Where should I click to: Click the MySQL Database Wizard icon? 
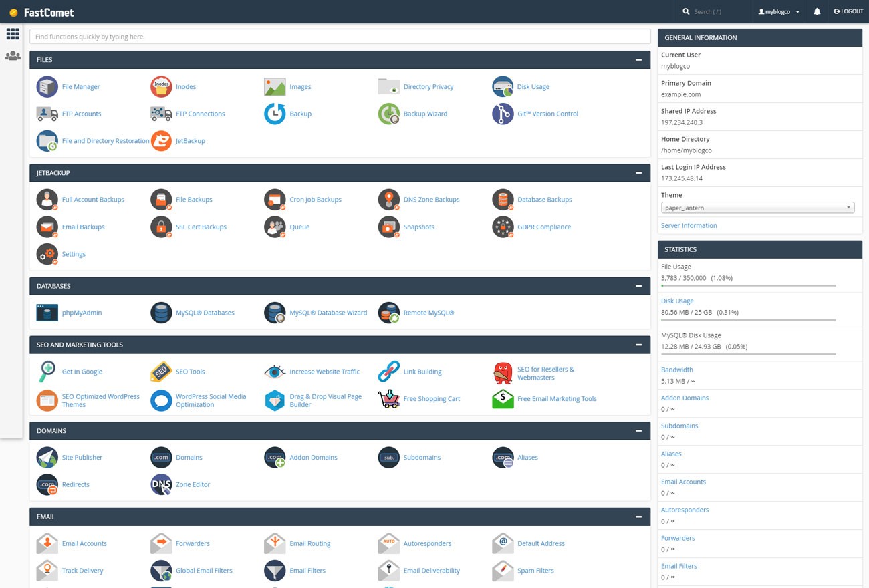pyautogui.click(x=275, y=313)
